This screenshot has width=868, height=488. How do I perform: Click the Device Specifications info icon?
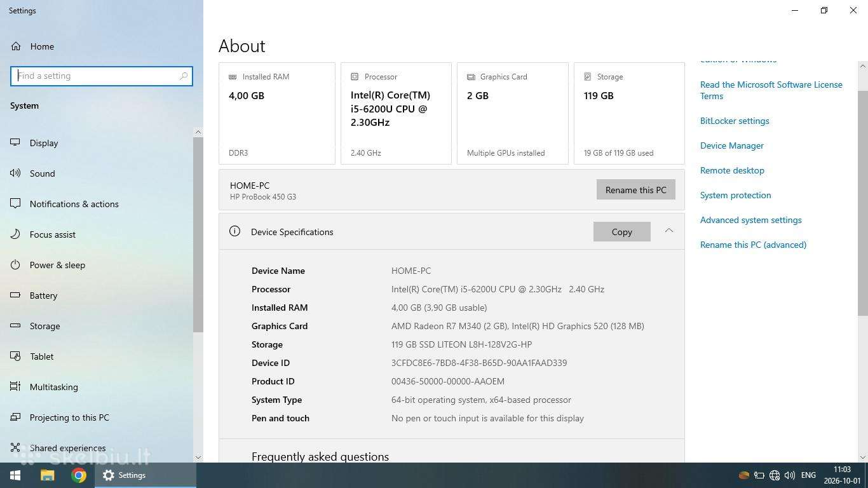click(234, 231)
